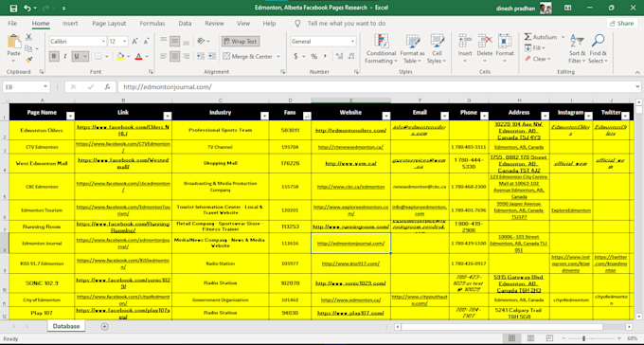Switch to the Data tab
This screenshot has width=644, height=345.
[x=185, y=24]
